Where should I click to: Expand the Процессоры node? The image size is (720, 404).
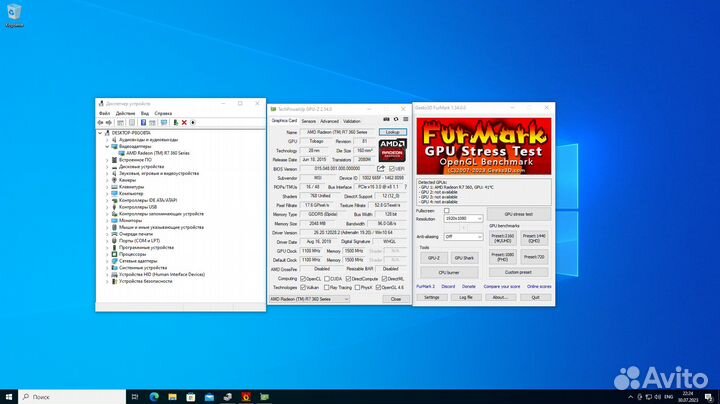tap(107, 254)
